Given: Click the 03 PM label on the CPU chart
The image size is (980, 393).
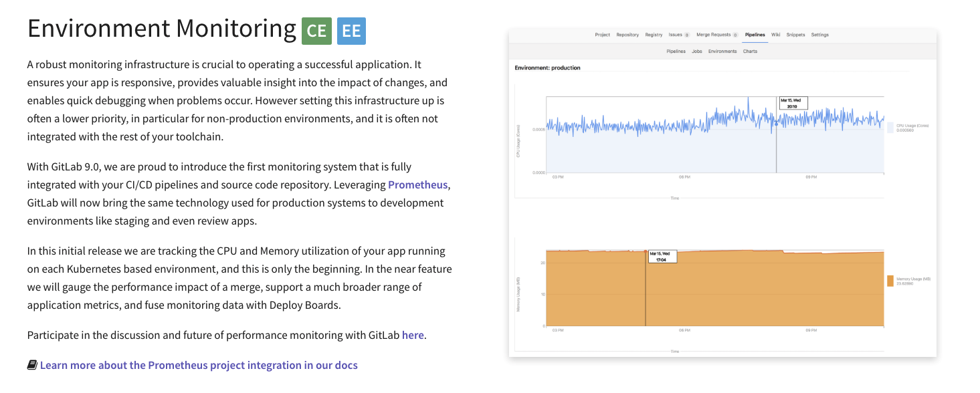Looking at the screenshot, I should click(x=558, y=177).
